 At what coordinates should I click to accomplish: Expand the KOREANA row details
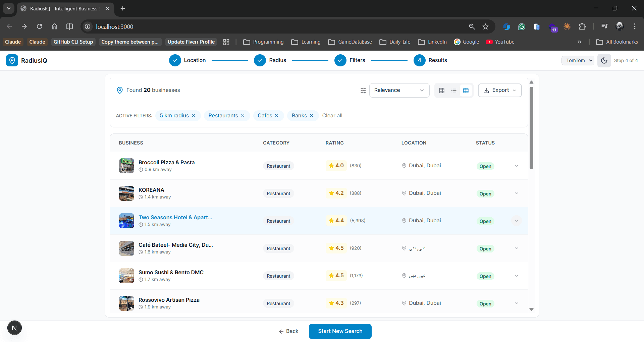coord(517,193)
